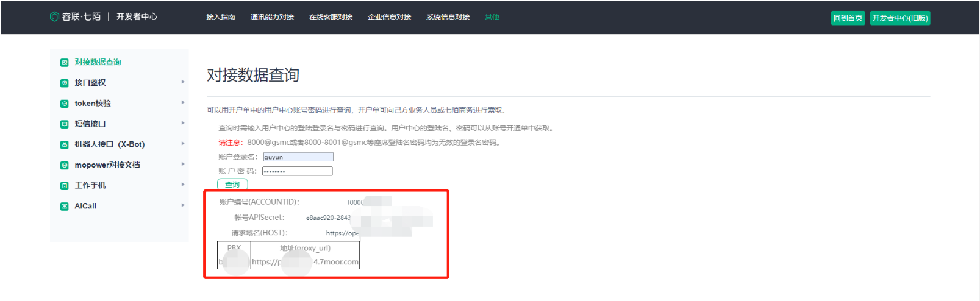Click the AICall sidebar icon
Image resolution: width=980 pixels, height=301 pixels.
click(65, 206)
